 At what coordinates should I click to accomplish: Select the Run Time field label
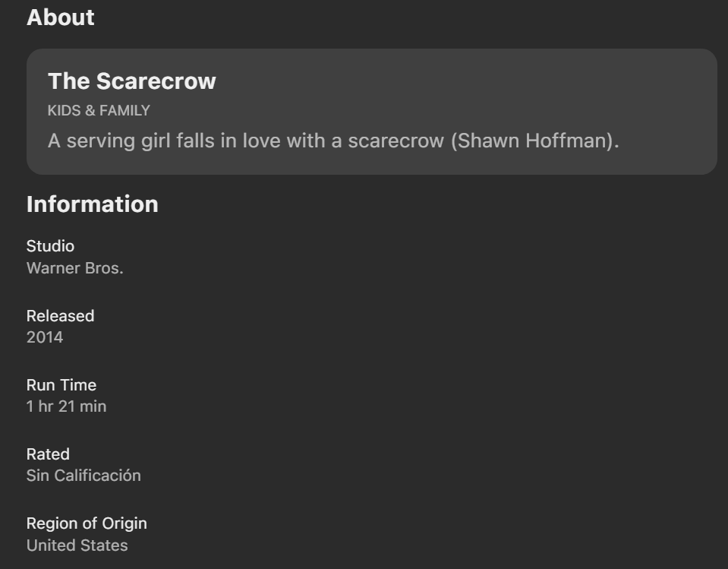tap(61, 385)
